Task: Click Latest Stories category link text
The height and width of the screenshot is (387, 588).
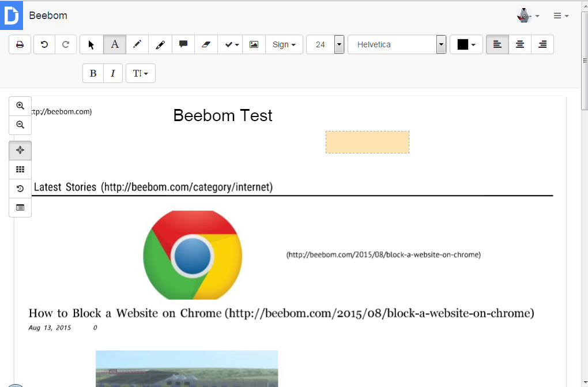Action: (x=153, y=187)
